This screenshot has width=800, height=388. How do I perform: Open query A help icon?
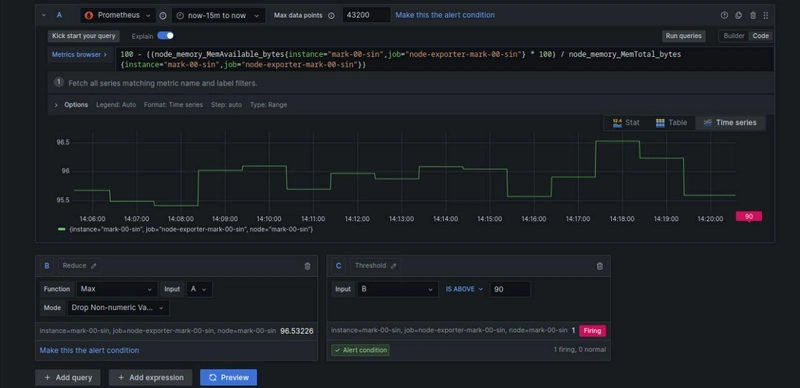pos(724,15)
